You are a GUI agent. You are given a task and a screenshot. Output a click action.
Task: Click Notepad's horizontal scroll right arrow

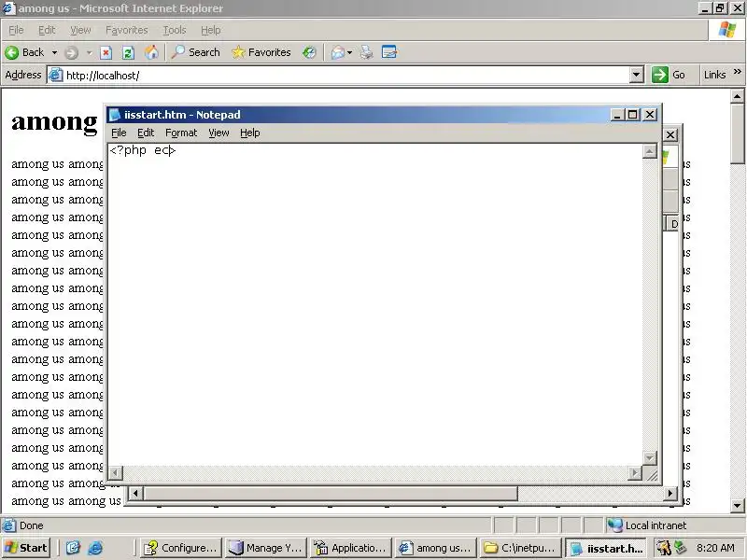pos(635,473)
